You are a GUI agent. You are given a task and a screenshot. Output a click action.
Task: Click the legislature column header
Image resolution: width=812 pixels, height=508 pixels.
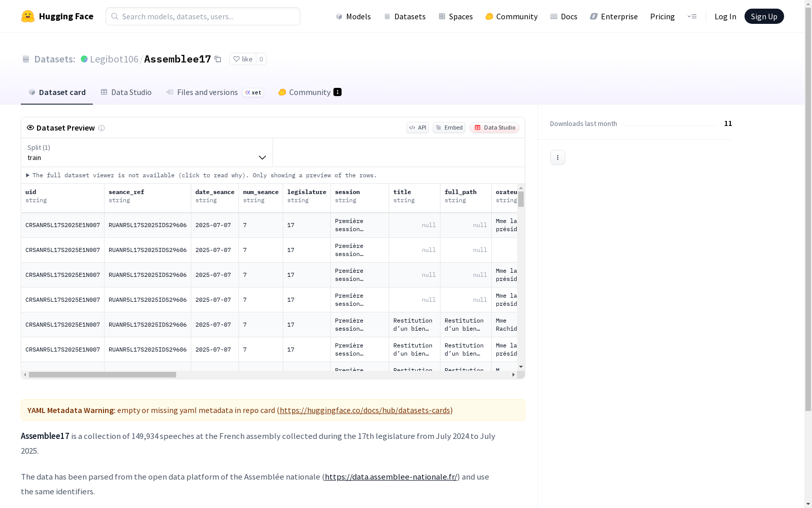307,198
